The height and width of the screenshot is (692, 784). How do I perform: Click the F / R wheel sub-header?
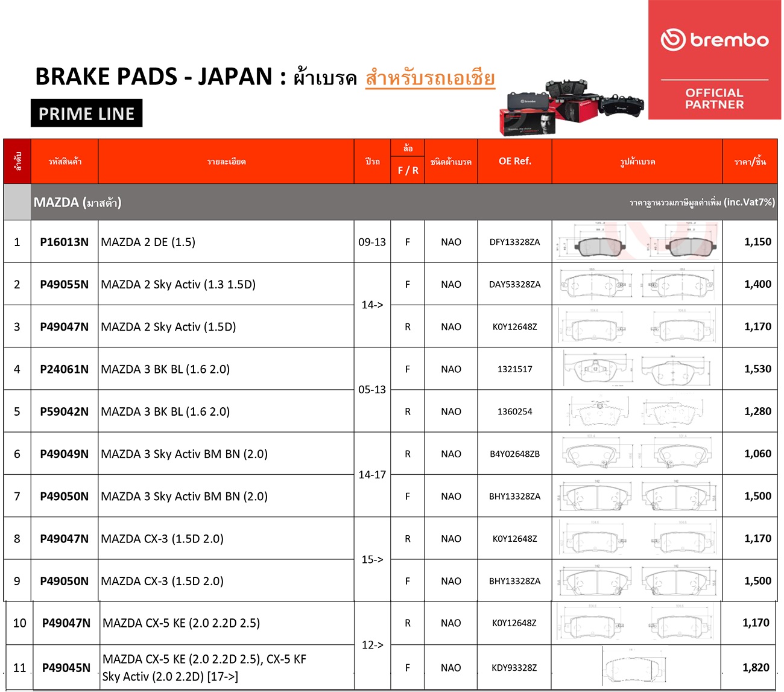click(408, 171)
